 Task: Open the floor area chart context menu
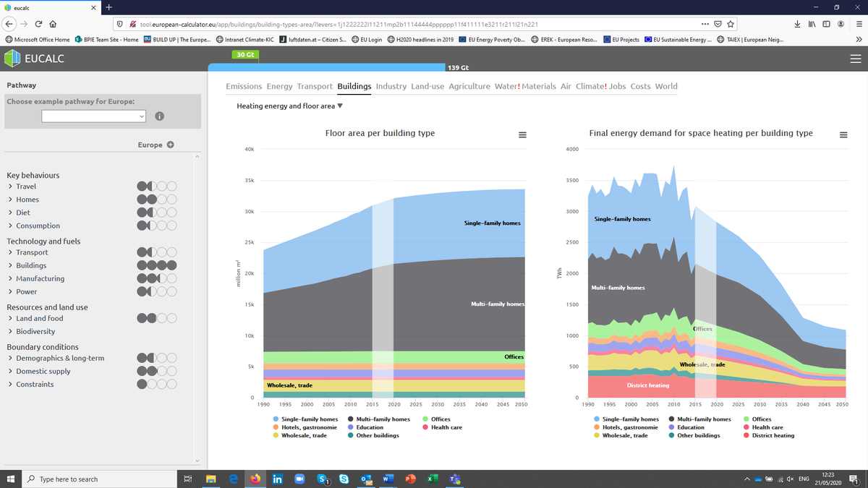(x=522, y=135)
